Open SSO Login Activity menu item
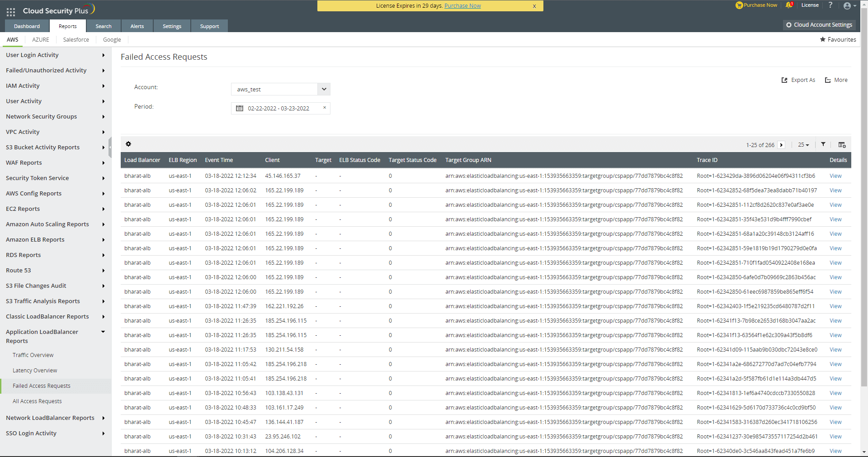Screen dimensions: 868x457 click(x=56, y=433)
